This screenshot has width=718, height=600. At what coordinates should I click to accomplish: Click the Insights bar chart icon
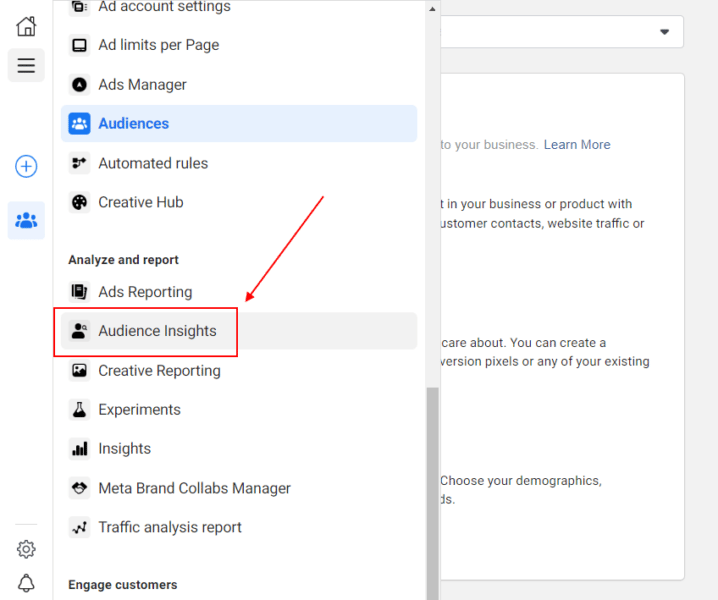pos(79,449)
